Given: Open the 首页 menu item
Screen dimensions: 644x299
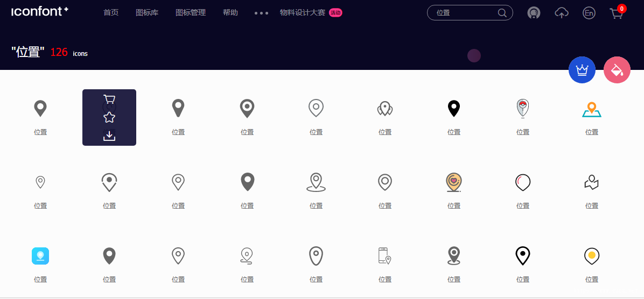Looking at the screenshot, I should 111,13.
